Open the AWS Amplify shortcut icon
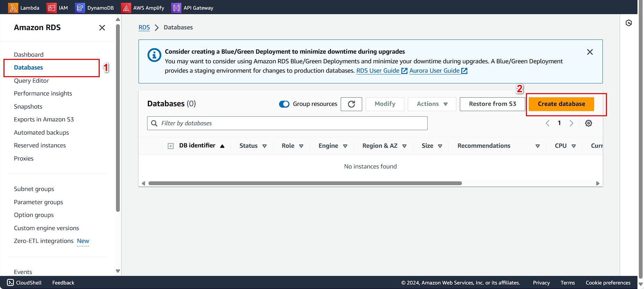 126,8
